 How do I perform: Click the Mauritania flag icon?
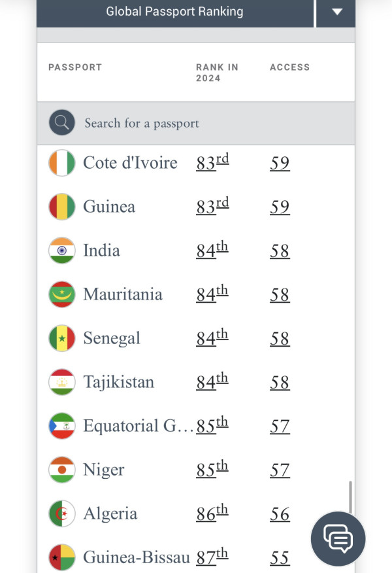pos(62,294)
